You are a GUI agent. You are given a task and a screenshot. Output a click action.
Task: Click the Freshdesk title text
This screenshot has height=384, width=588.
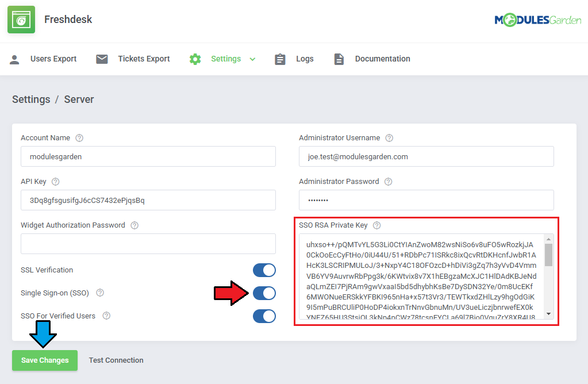[x=68, y=20]
